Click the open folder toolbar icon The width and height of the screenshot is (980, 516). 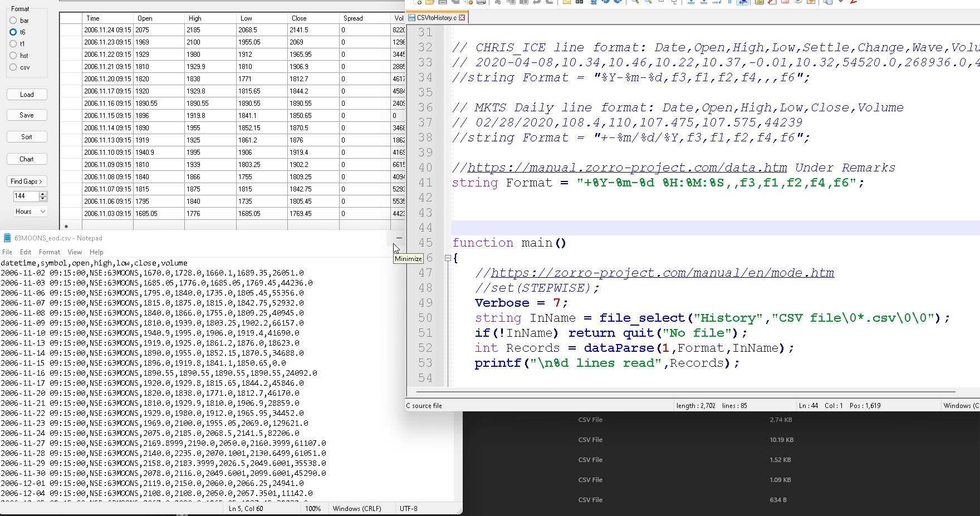(x=430, y=2)
